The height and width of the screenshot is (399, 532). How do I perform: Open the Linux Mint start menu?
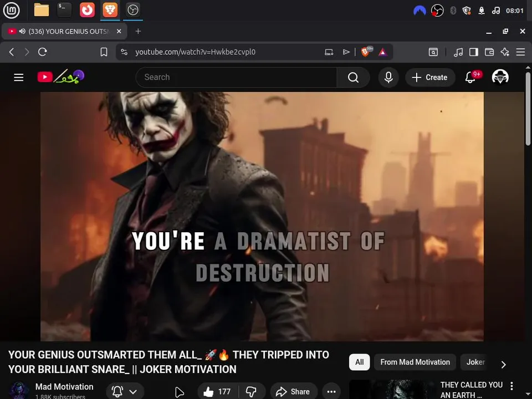pos(11,10)
